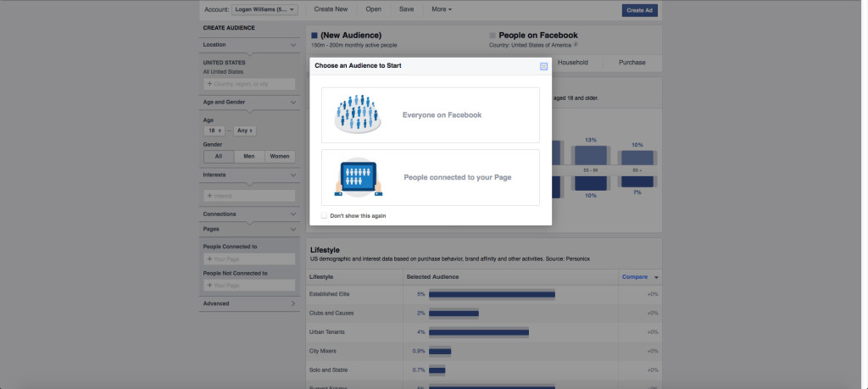Click the Interest input field
This screenshot has width=868, height=389.
[x=249, y=196]
